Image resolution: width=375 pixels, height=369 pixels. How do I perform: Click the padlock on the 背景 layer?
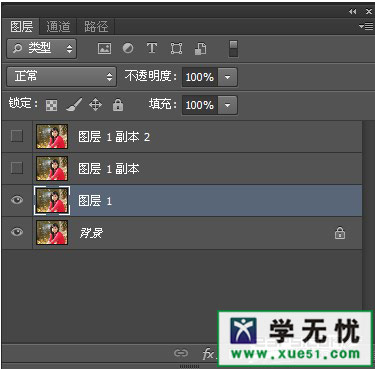click(340, 233)
